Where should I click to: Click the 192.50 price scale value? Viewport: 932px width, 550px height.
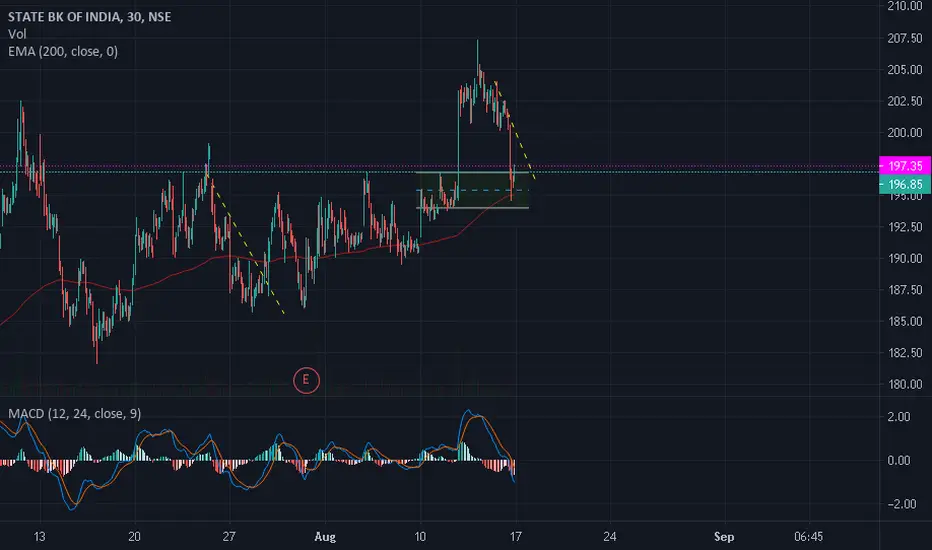pyautogui.click(x=905, y=227)
